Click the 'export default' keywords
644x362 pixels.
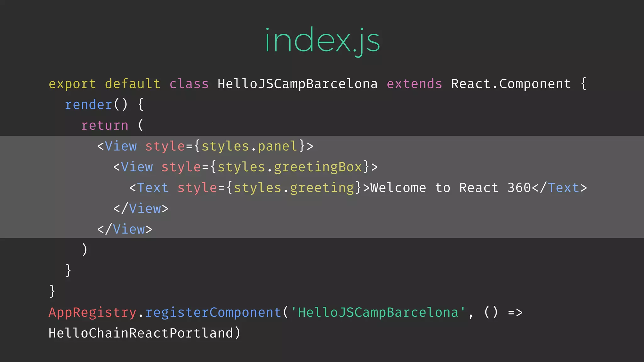coord(104,84)
